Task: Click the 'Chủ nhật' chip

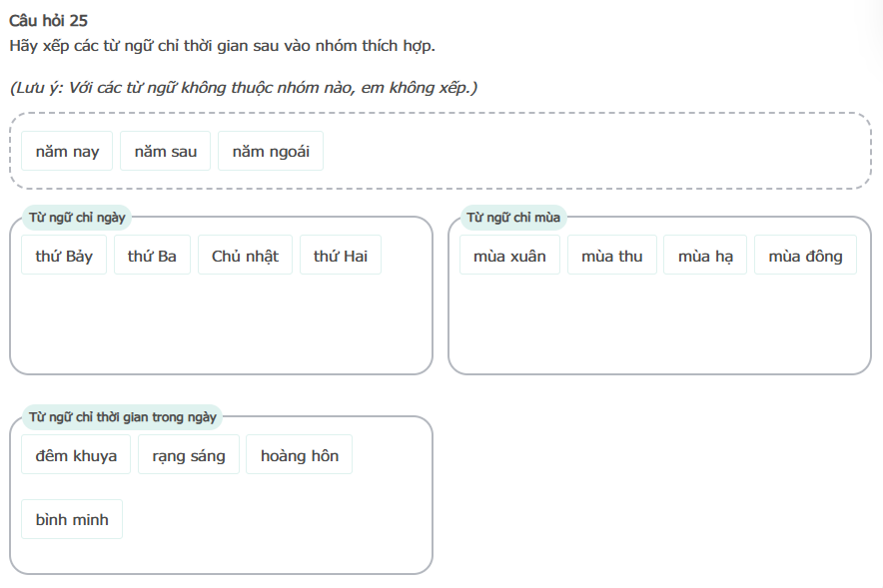Action: (x=245, y=256)
